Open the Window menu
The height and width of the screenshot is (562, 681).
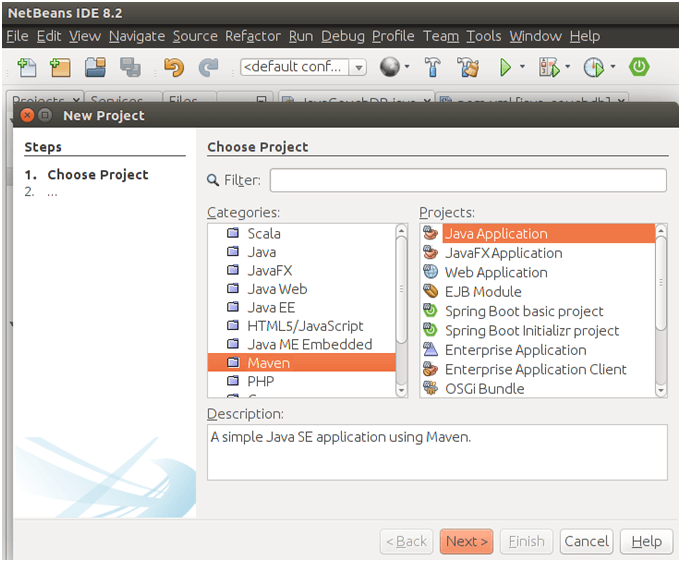(536, 36)
